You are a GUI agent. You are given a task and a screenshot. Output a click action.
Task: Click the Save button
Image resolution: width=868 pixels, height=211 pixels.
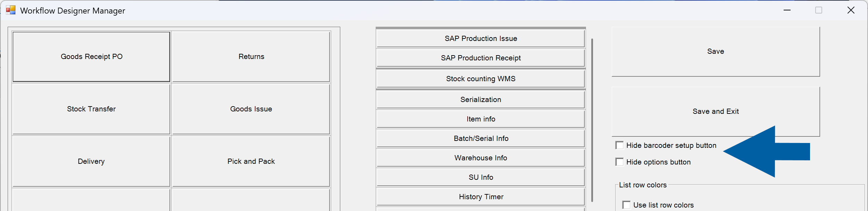tap(716, 51)
